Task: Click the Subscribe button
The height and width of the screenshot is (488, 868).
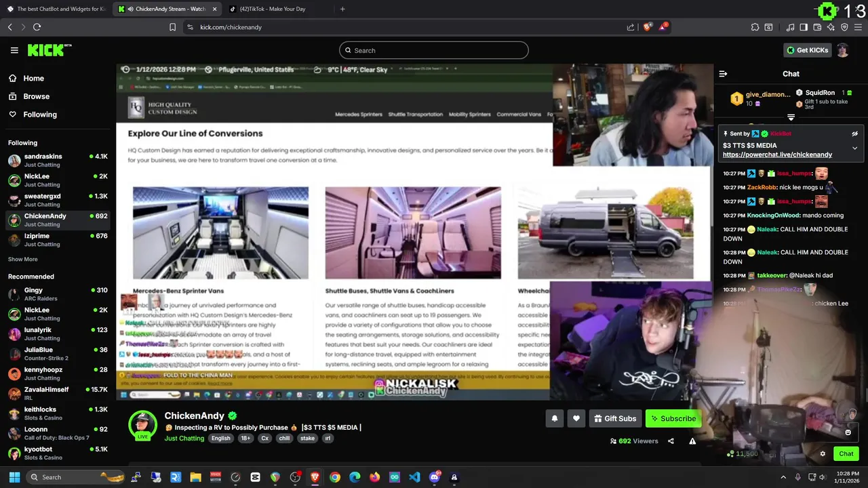Action: click(673, 419)
